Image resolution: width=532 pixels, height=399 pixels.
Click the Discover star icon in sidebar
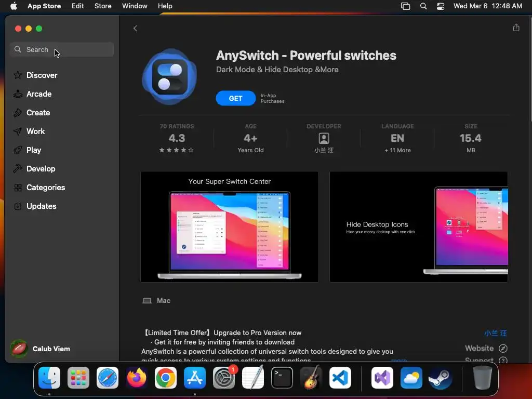point(18,75)
